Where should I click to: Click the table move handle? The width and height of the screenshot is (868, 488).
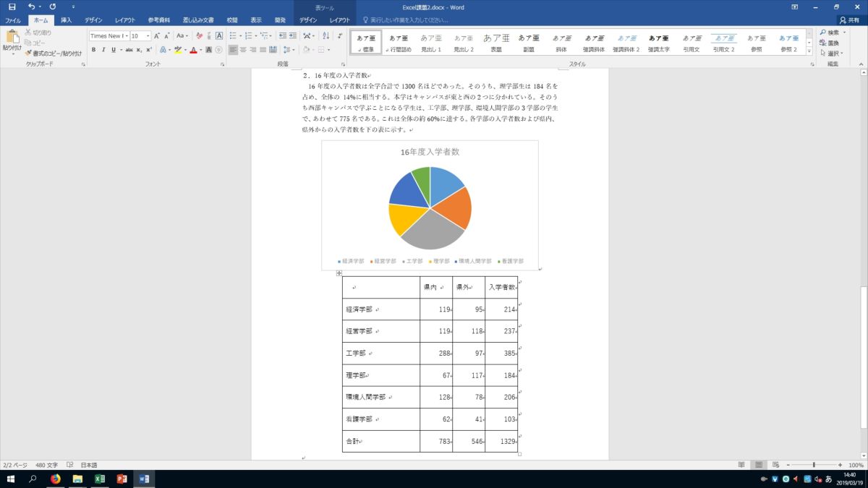[x=339, y=273]
